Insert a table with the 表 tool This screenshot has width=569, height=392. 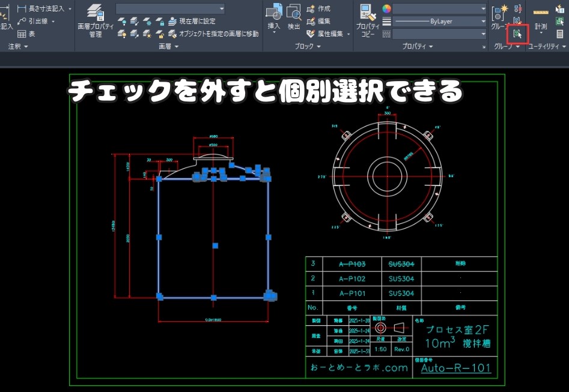[x=26, y=34]
